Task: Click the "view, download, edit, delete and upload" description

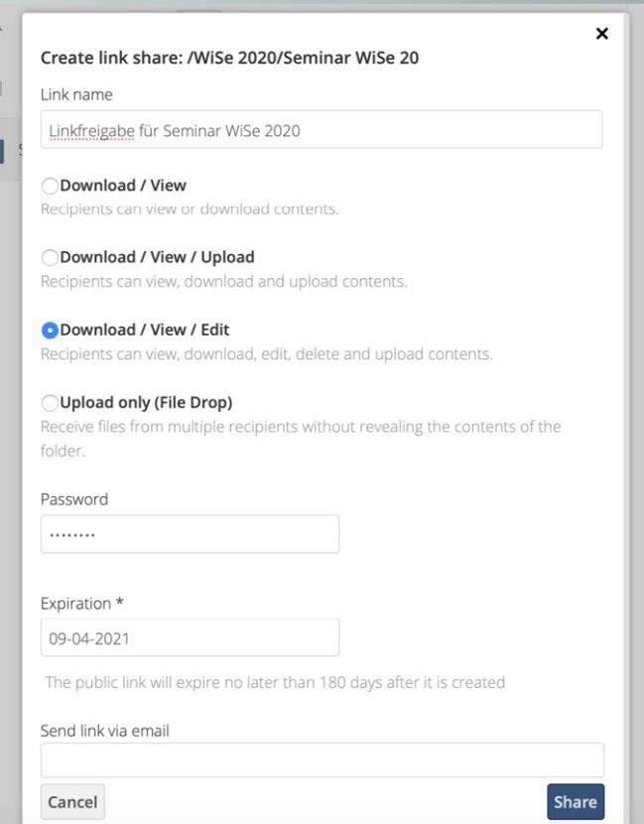Action: (266, 354)
